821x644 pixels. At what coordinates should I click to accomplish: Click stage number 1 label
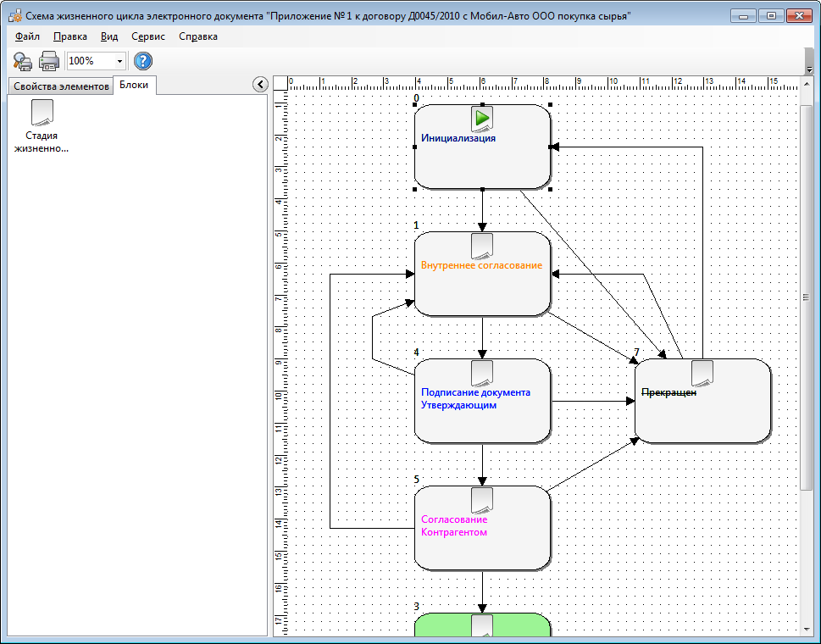[x=417, y=225]
